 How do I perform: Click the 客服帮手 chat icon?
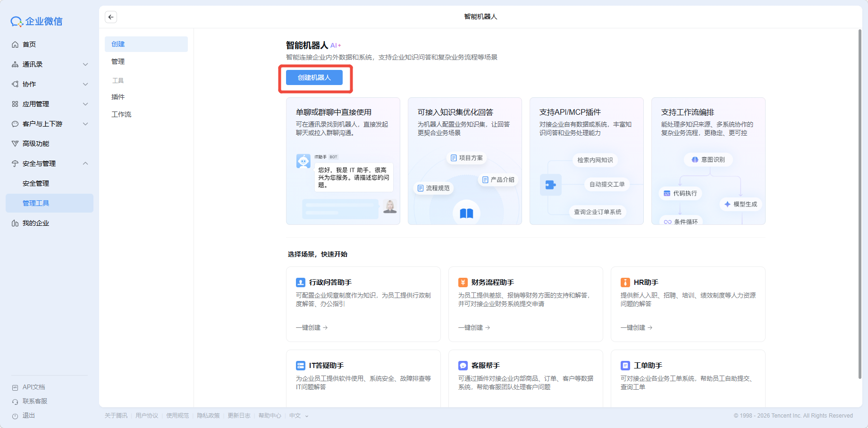click(x=463, y=366)
